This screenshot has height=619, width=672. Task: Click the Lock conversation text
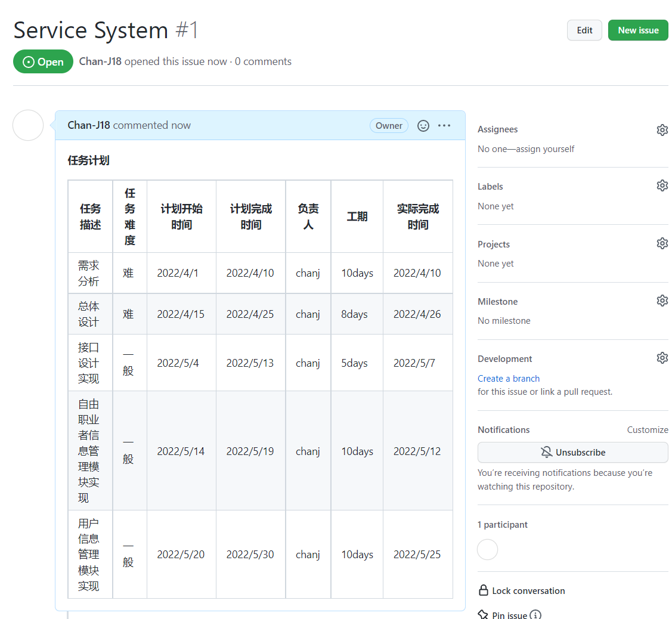528,591
